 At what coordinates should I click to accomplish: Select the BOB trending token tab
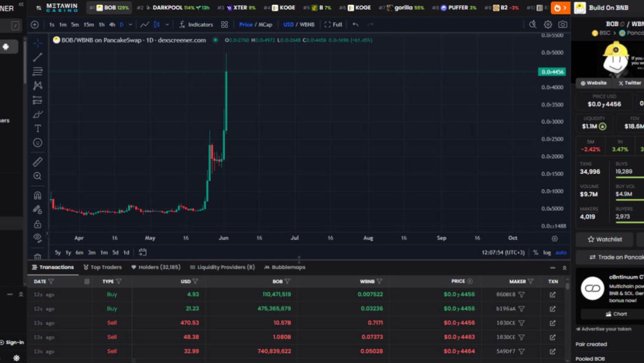[109, 8]
